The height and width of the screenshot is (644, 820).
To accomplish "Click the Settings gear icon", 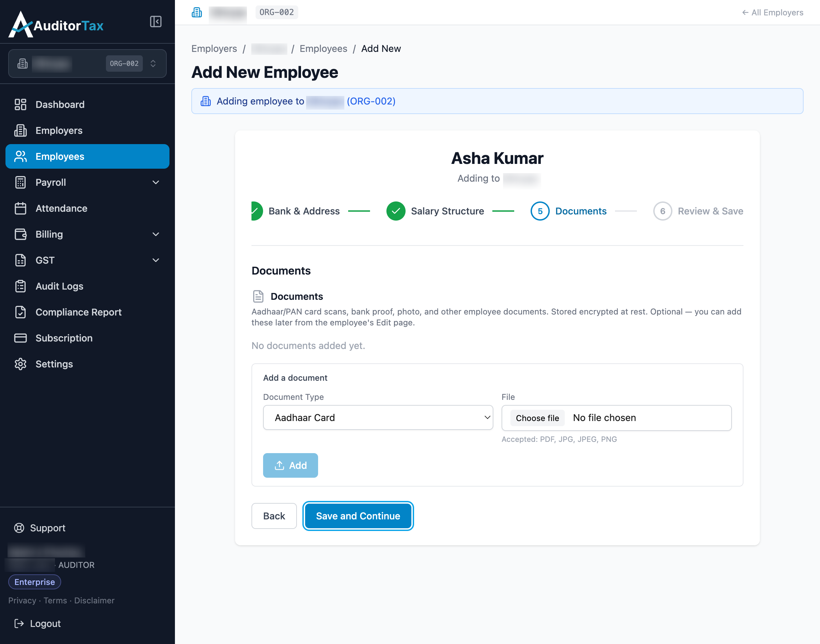I will (20, 364).
